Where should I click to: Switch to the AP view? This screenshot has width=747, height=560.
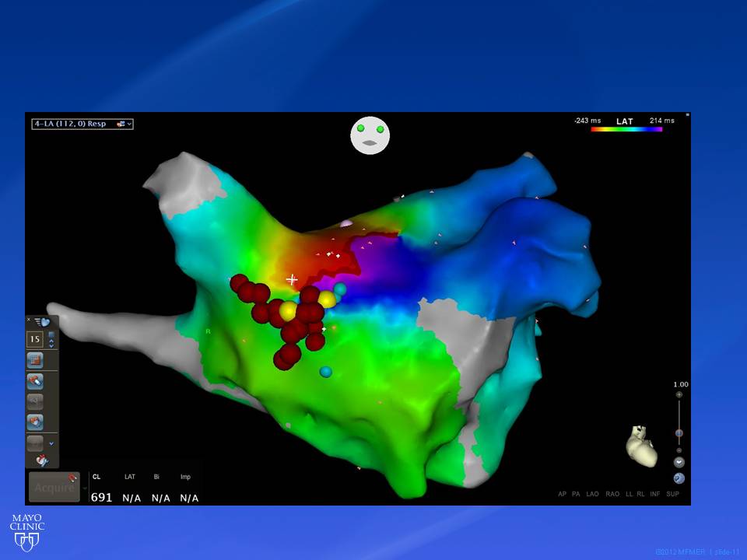563,494
